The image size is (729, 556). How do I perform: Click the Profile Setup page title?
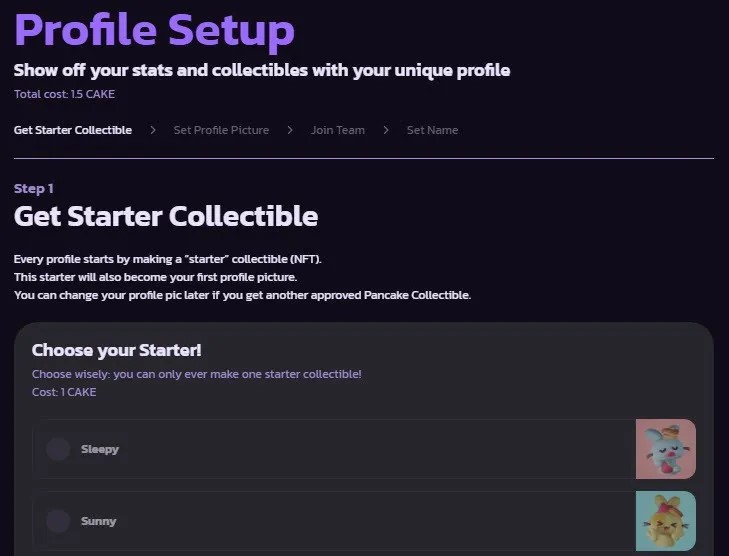[154, 31]
